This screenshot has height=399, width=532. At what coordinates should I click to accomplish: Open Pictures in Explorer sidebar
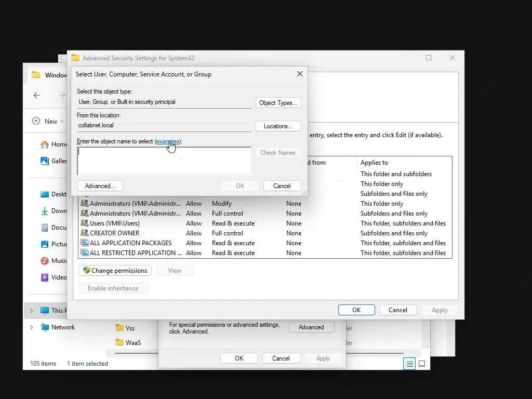54,244
